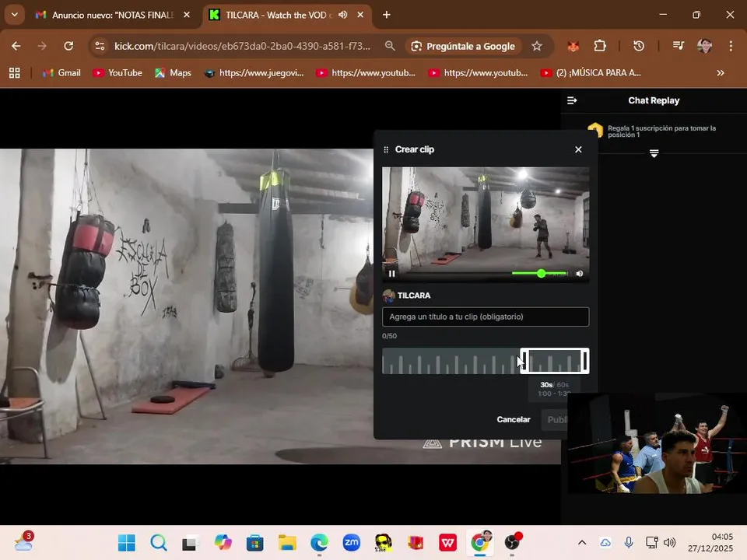This screenshot has width=747, height=560.
Task: Open OBS Studio from the taskbar
Action: coord(513,542)
